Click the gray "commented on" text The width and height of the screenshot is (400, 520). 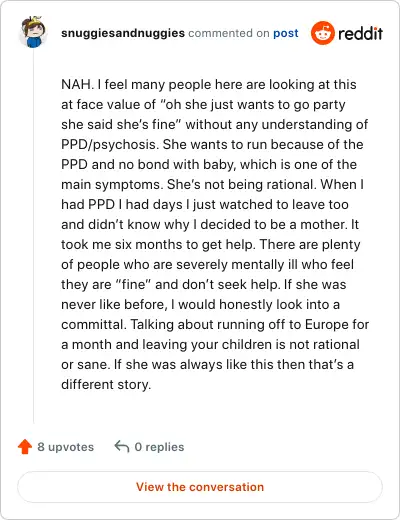tap(229, 33)
